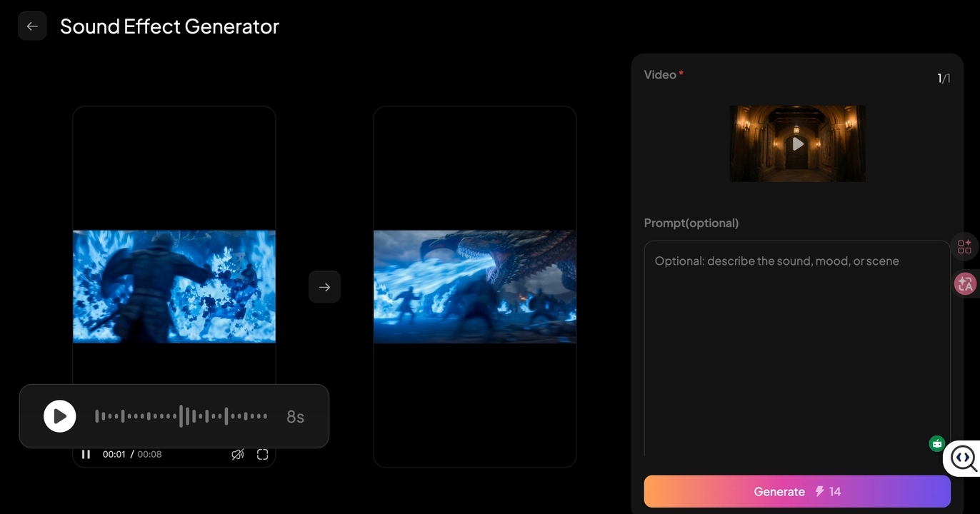Click the 00:01 / 00:08 timestamp display
This screenshot has width=980, height=514.
point(132,454)
